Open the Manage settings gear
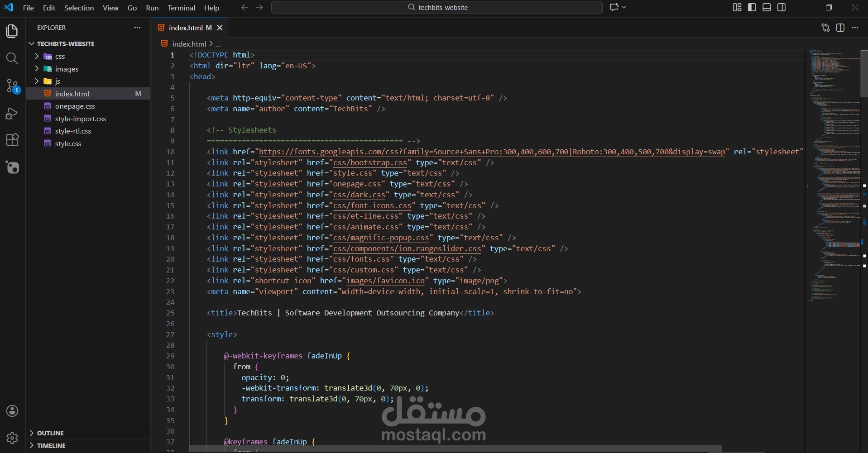The height and width of the screenshot is (453, 868). (x=12, y=438)
